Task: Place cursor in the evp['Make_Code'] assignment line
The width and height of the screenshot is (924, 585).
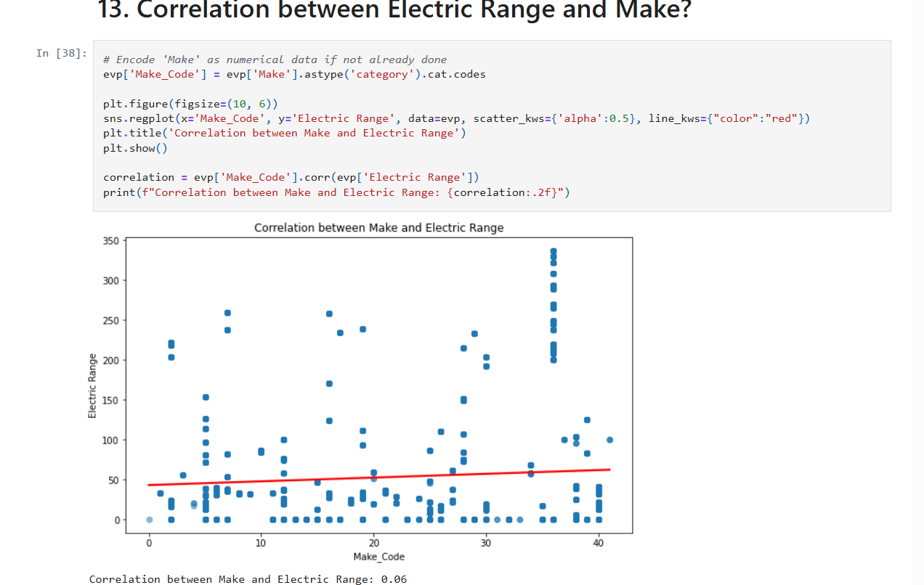Action: (x=294, y=74)
